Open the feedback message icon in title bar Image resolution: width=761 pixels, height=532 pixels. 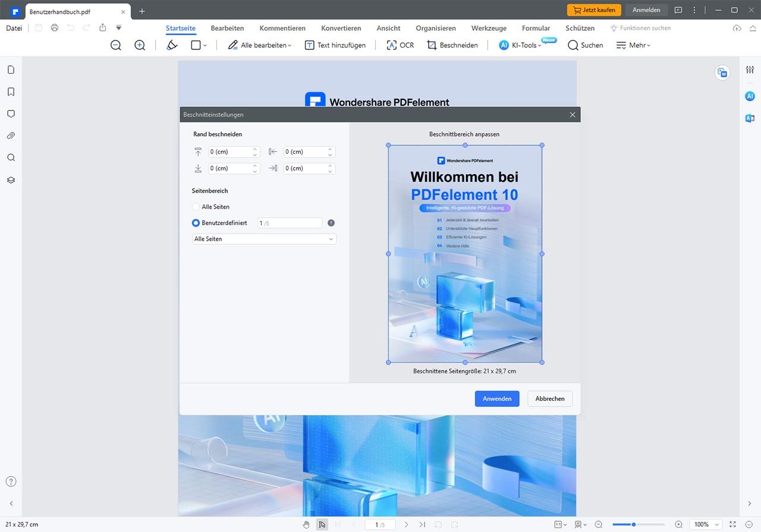(678, 10)
